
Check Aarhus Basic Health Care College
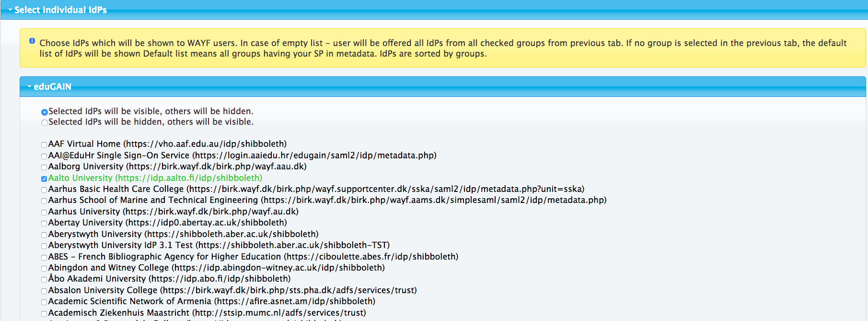pyautogui.click(x=44, y=190)
